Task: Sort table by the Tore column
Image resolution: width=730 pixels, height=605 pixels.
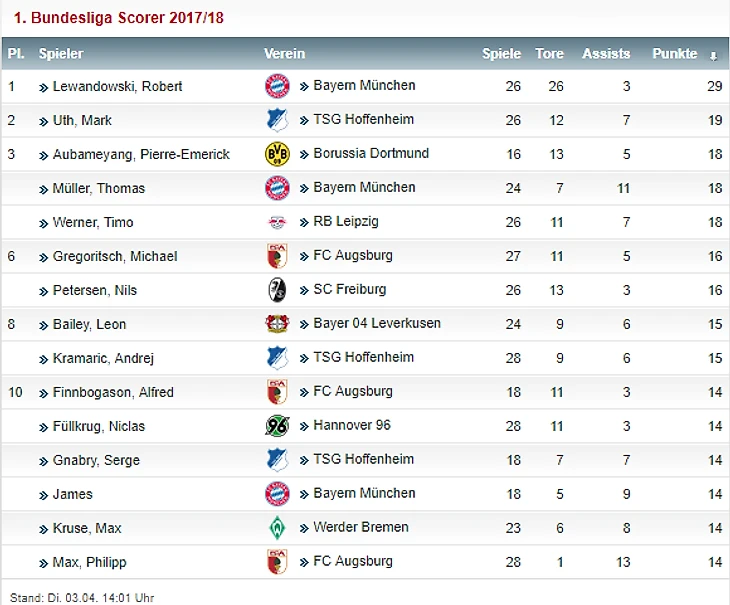Action: tap(549, 54)
